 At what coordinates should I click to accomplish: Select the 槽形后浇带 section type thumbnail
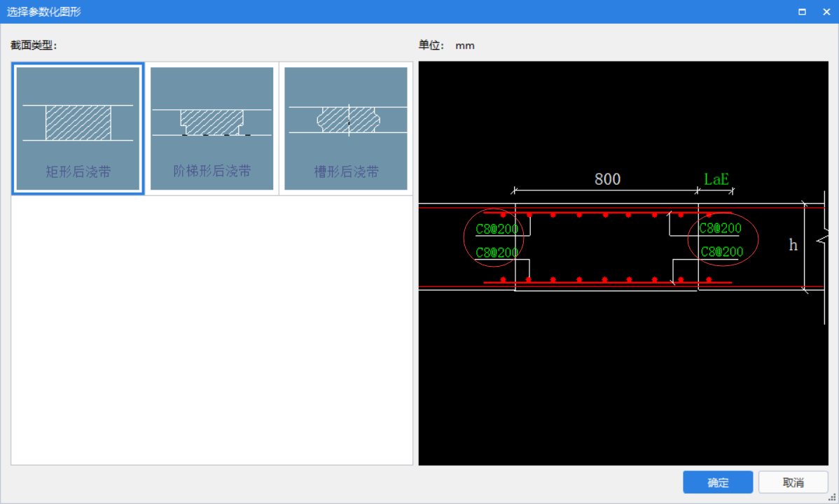[x=346, y=128]
